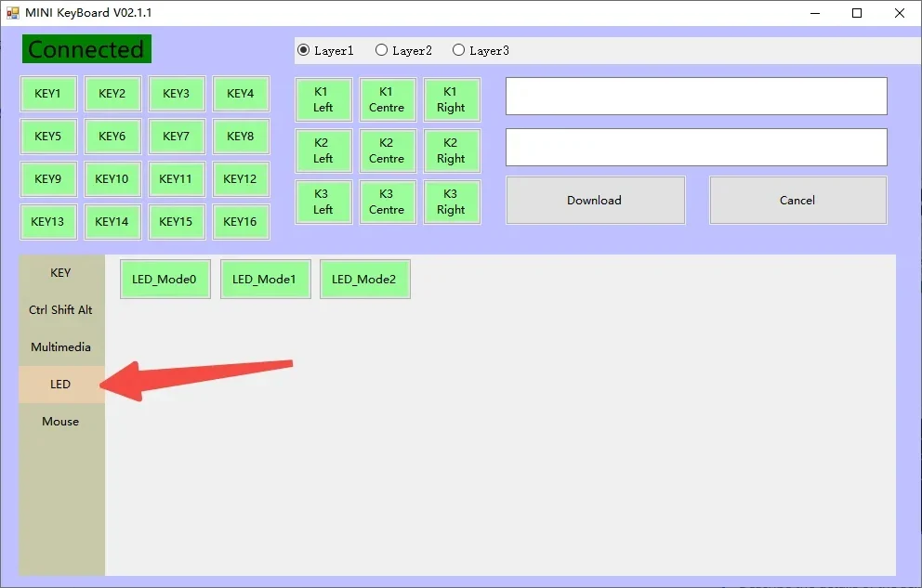Choose LED_Mode0 option

pos(165,279)
